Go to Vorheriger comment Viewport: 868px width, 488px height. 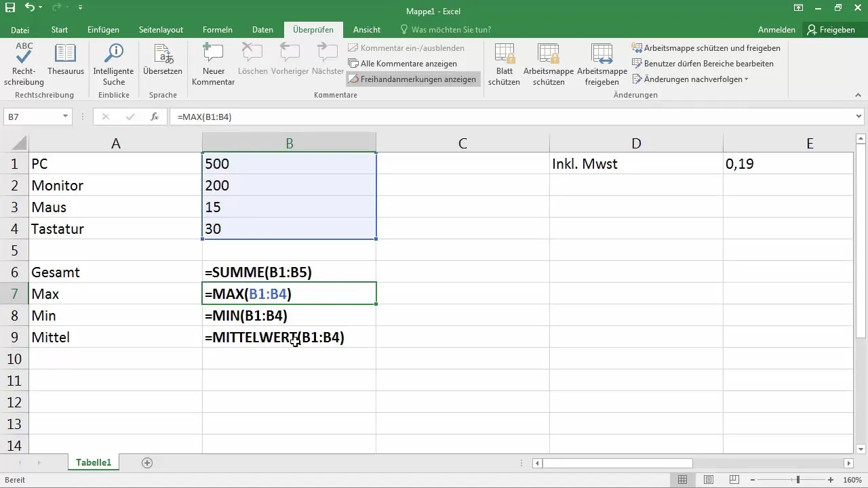pyautogui.click(x=290, y=59)
